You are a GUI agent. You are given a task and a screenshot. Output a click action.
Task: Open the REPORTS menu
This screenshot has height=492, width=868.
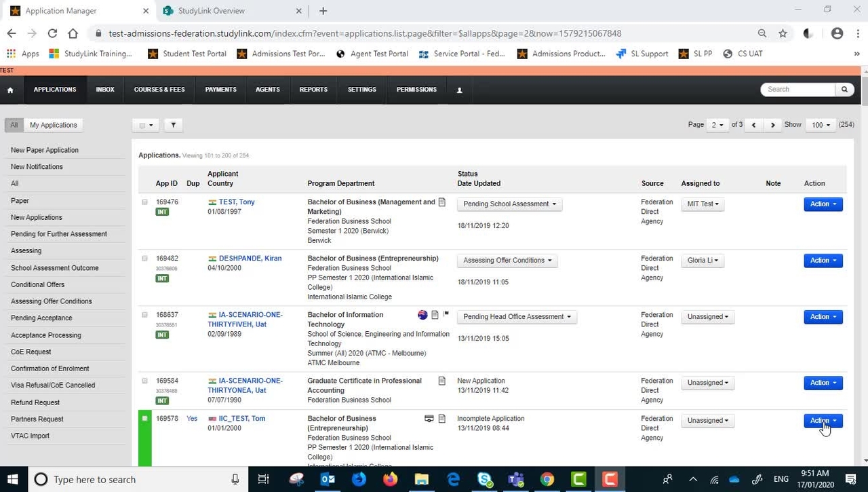313,90
